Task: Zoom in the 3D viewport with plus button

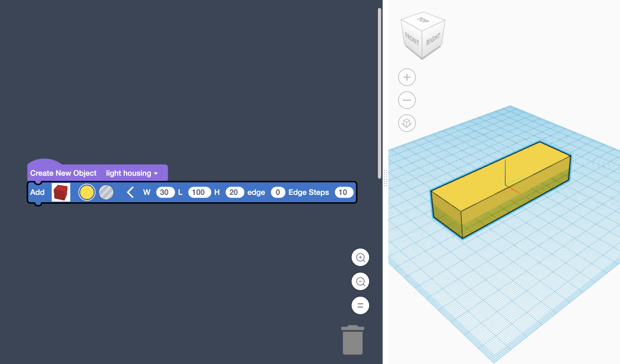Action: pos(407,77)
